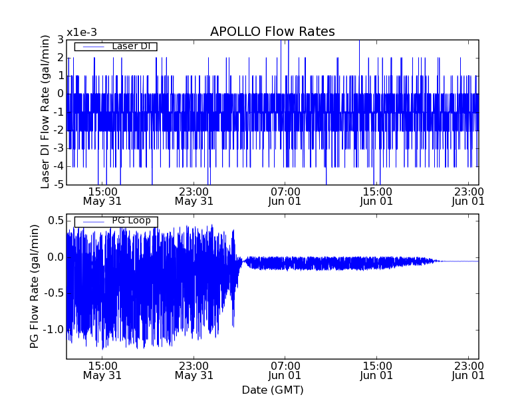Click the 3 y-axis tick on Laser DI plot
532x399 pixels.
60,40
